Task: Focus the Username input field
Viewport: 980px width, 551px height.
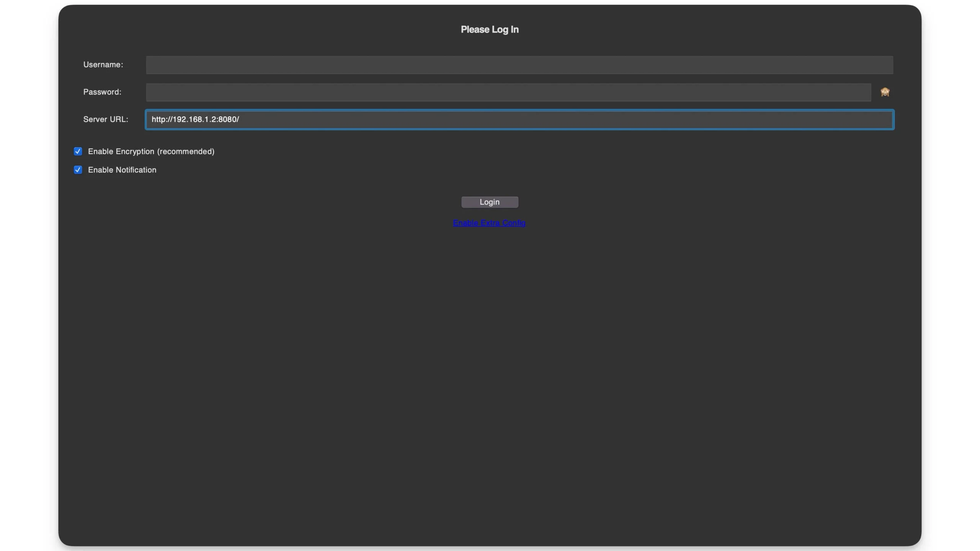Action: (519, 65)
